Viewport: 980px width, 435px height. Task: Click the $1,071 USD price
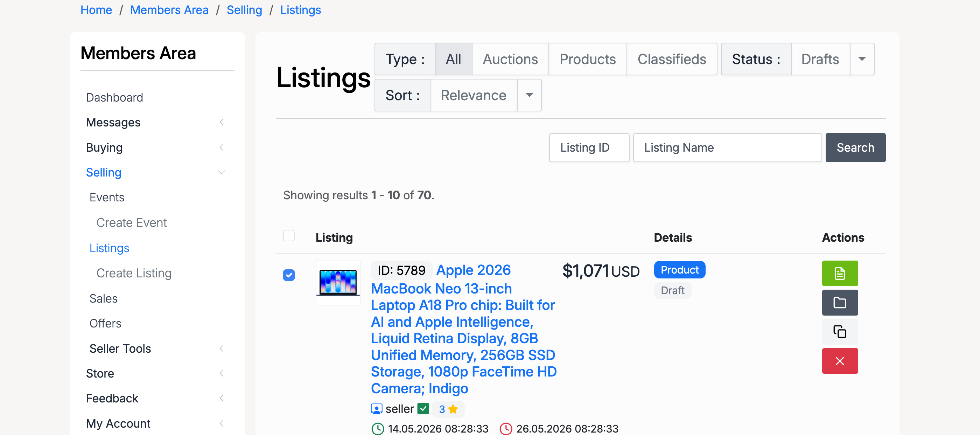coord(601,271)
